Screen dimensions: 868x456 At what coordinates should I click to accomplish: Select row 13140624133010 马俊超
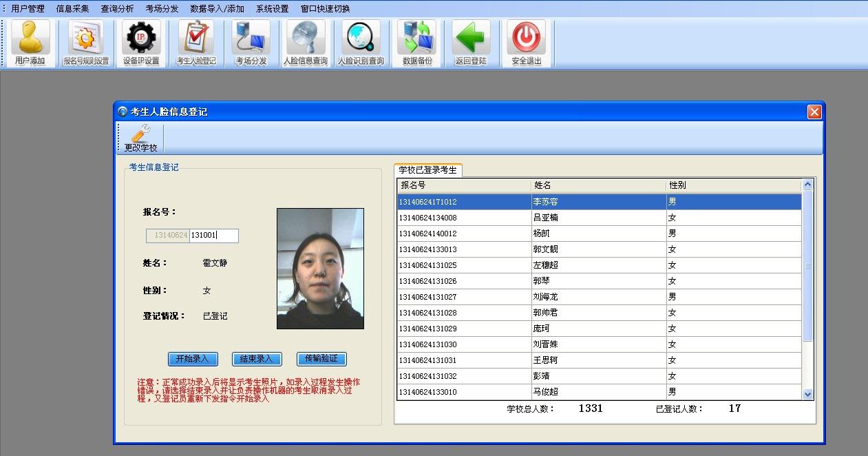600,392
